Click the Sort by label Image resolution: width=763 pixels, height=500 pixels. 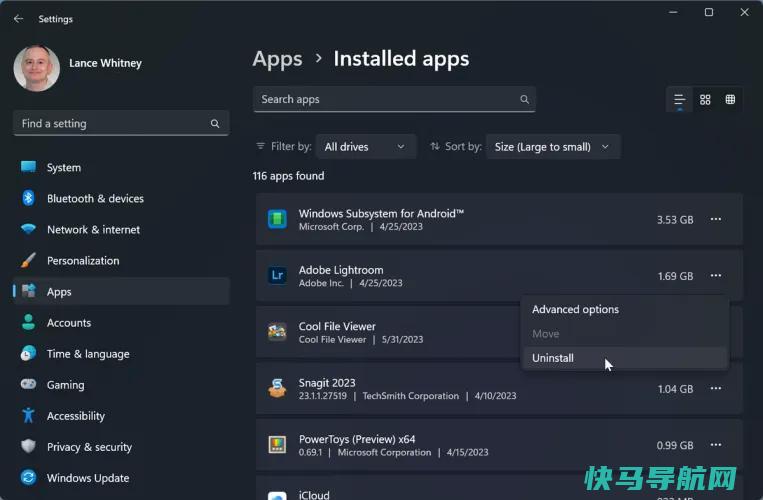point(463,146)
